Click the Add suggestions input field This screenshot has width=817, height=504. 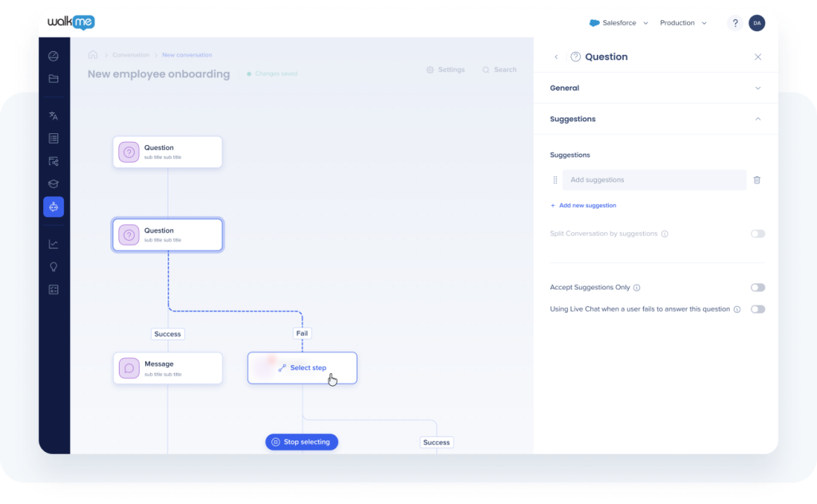click(654, 180)
